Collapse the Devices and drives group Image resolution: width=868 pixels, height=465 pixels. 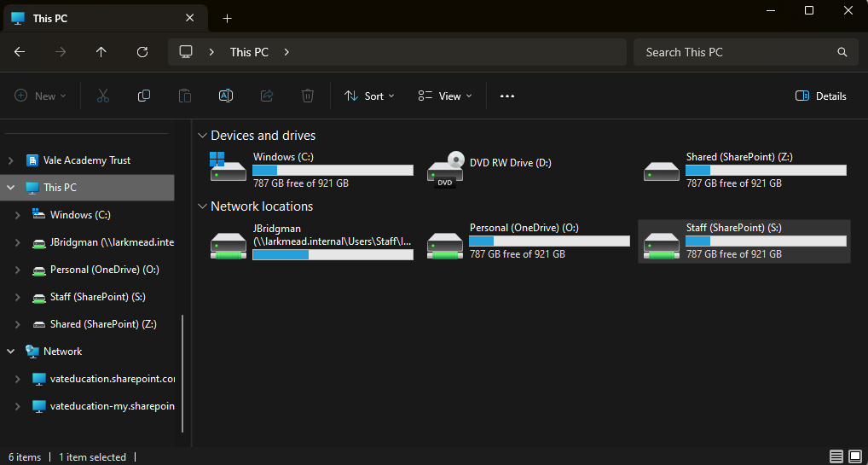[x=203, y=135]
